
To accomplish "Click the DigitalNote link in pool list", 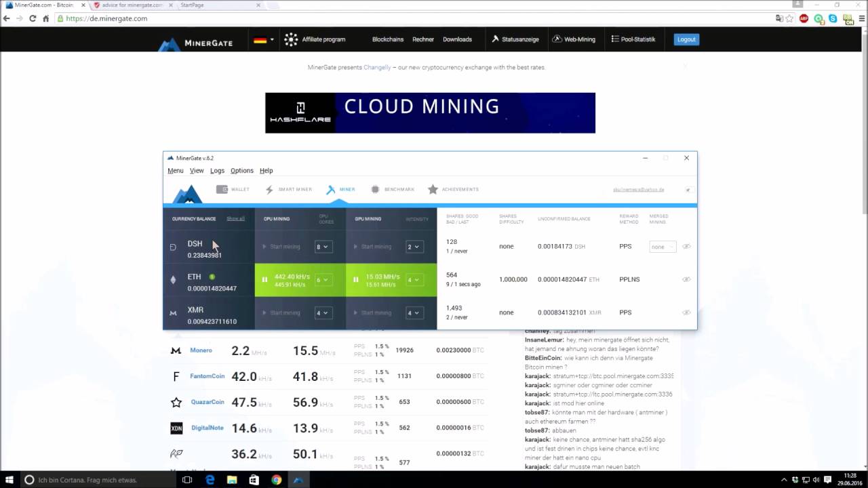I will click(x=207, y=428).
